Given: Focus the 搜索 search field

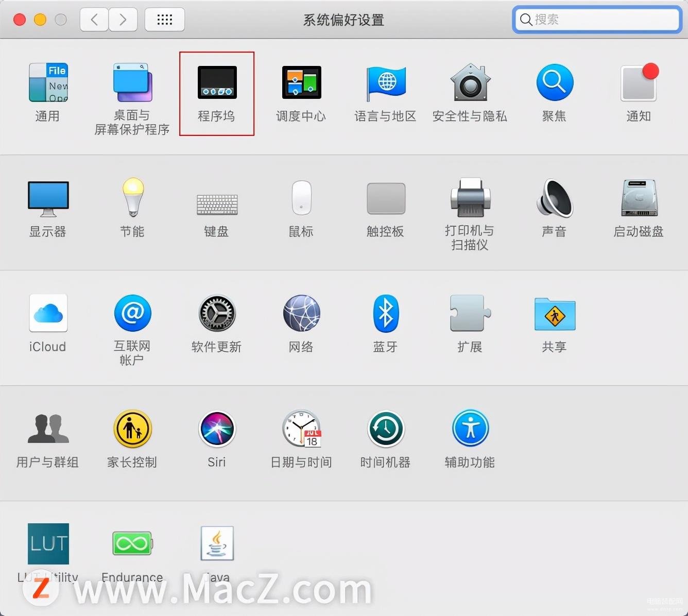Looking at the screenshot, I should coord(597,20).
